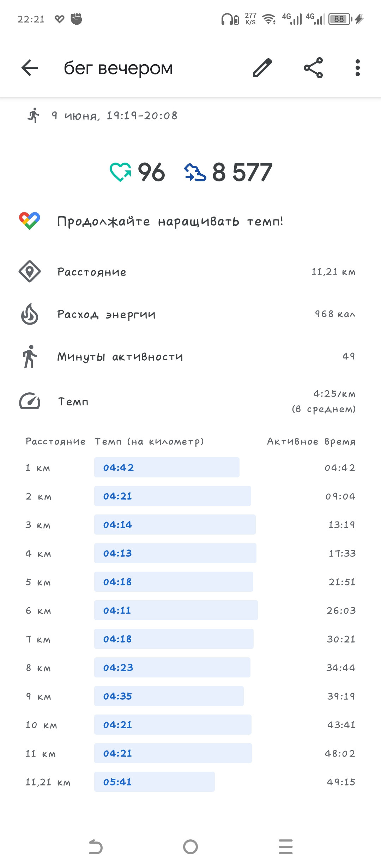
Task: Tap the back arrow in header
Action: point(30,68)
